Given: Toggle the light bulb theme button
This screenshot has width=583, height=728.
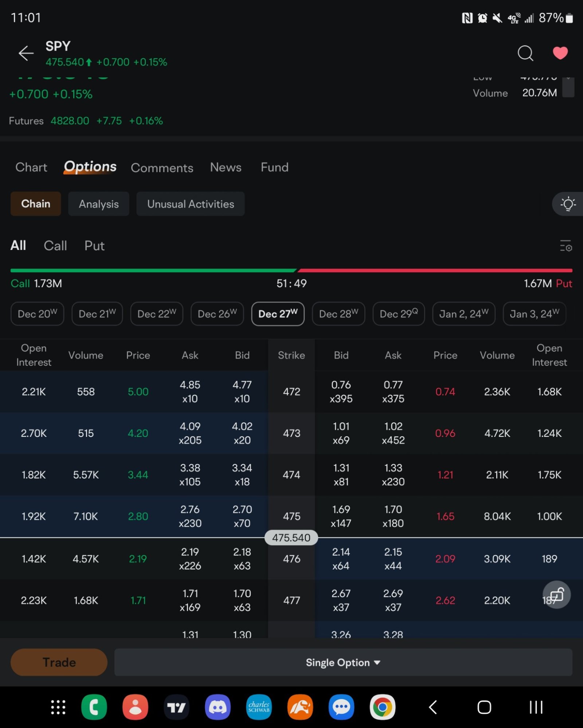Looking at the screenshot, I should (568, 204).
